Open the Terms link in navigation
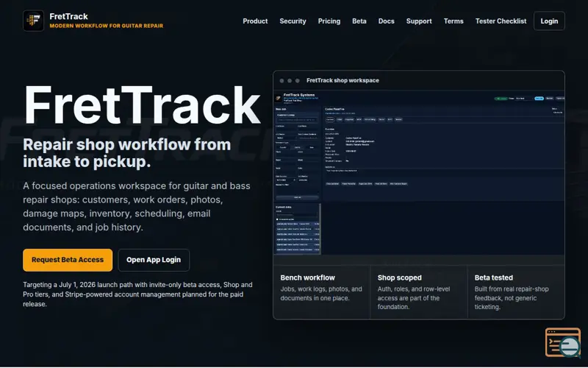Image resolution: width=588 pixels, height=368 pixels. [453, 21]
